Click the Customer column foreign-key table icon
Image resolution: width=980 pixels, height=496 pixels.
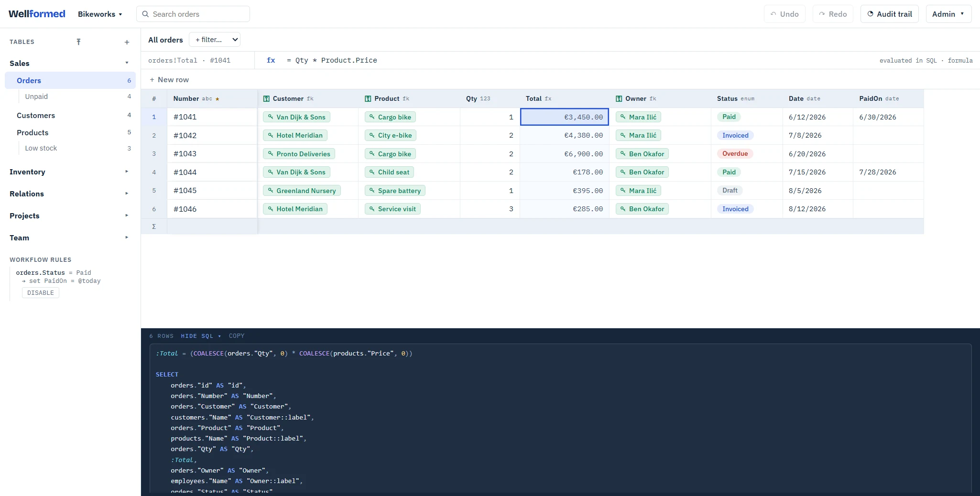click(266, 98)
